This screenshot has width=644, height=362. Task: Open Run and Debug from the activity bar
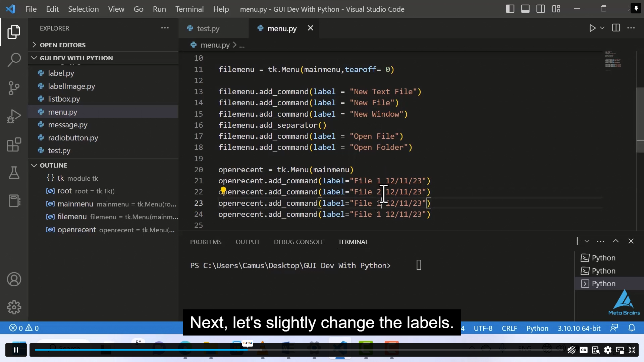point(14,116)
